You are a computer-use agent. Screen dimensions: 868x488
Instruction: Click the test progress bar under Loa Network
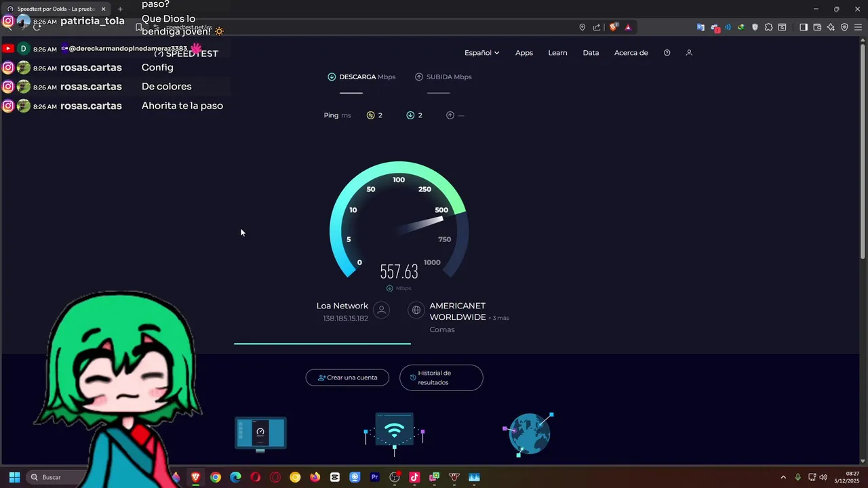point(322,344)
